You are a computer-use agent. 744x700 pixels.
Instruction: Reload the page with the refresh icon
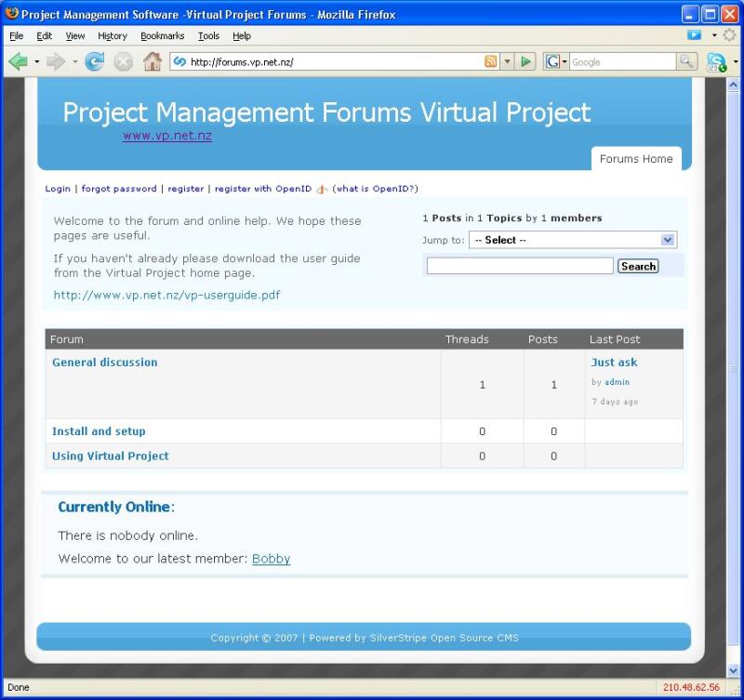click(93, 61)
